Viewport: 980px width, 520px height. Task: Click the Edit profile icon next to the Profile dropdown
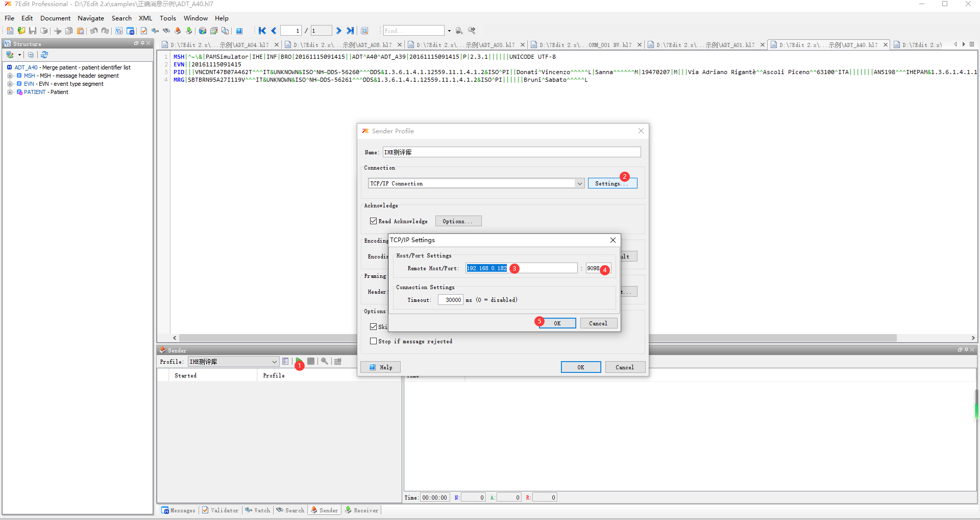click(285, 361)
